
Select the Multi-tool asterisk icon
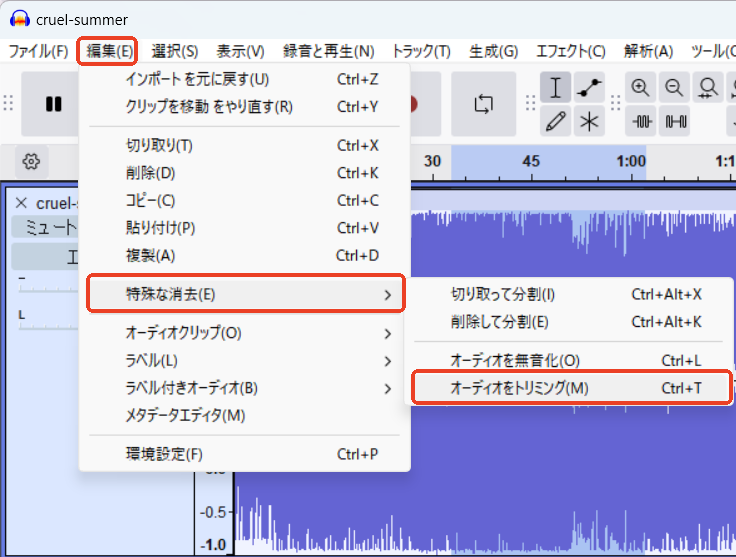coord(589,122)
